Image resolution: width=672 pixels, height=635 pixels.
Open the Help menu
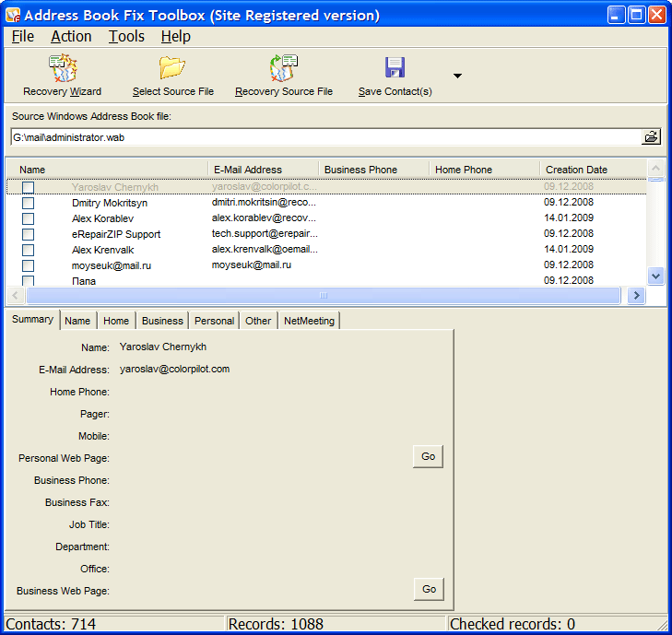[x=176, y=37]
